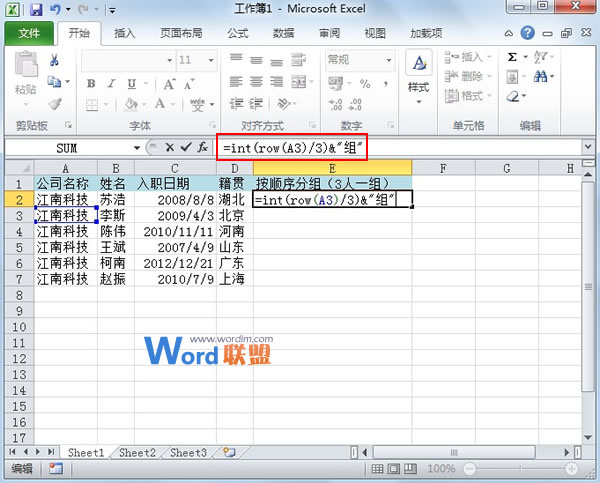Open the Name Box dropdown arrow
600x483 pixels.
click(138, 147)
